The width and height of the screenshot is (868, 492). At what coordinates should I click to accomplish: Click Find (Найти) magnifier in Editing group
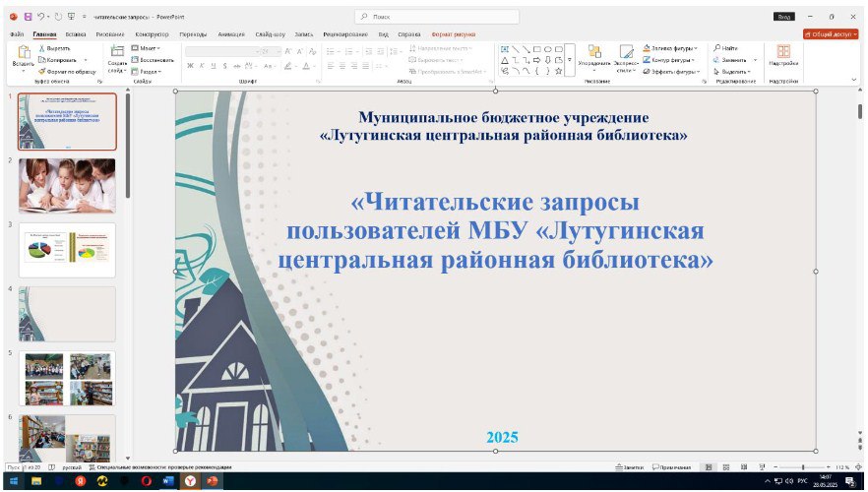click(x=725, y=48)
